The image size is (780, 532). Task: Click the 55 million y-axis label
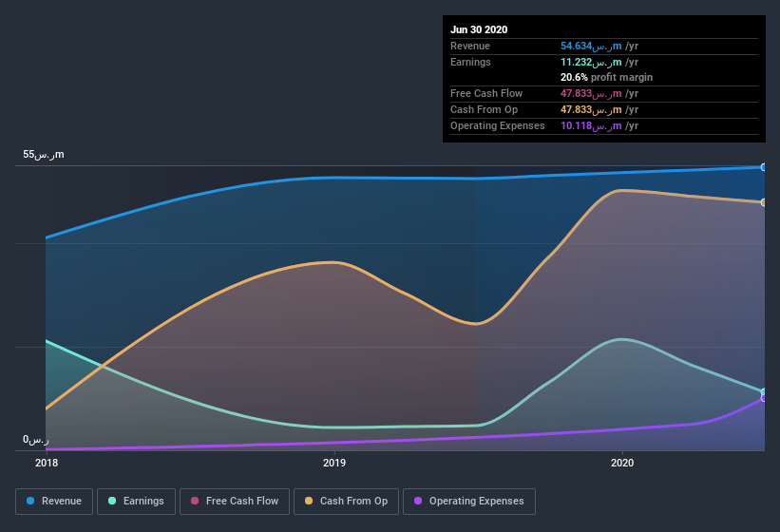point(44,154)
